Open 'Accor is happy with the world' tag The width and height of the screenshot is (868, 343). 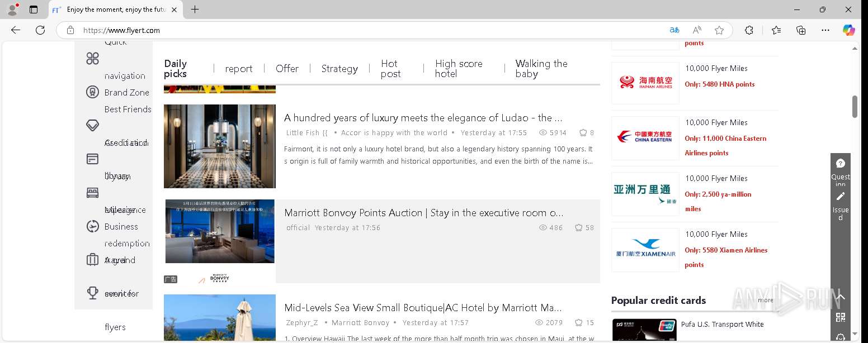(394, 133)
